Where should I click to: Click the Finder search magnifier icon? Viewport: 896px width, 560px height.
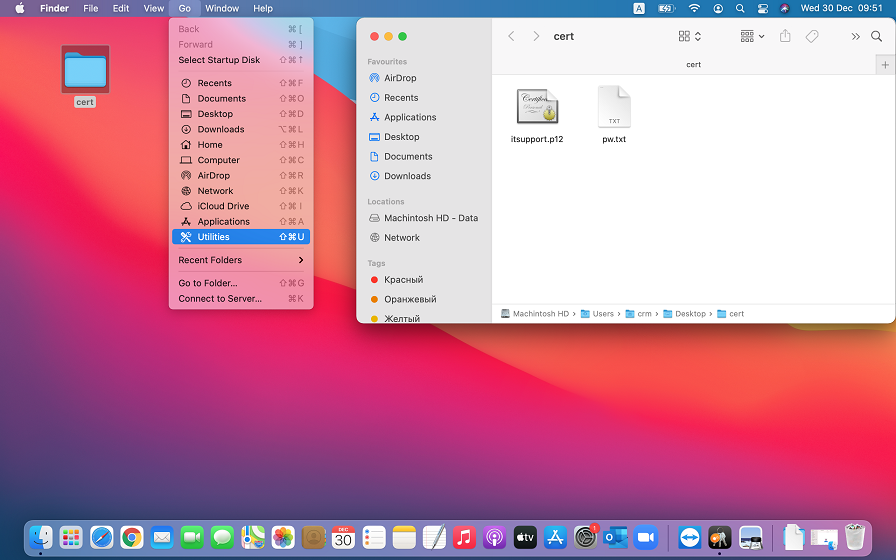coord(876,36)
